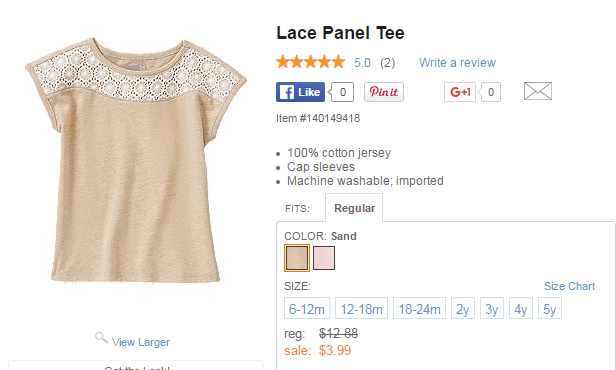Click the orange five-star rating

click(x=310, y=62)
